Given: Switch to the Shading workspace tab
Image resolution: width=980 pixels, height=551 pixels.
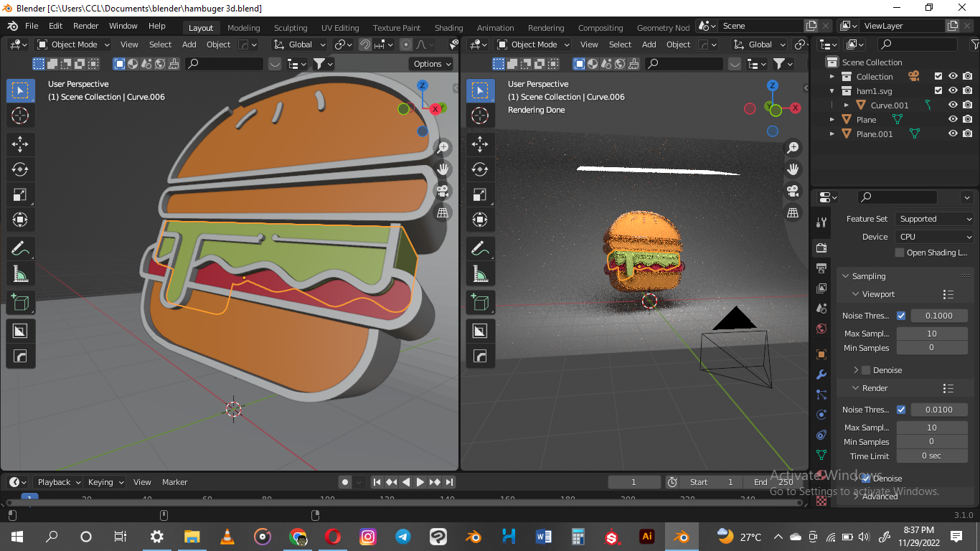Looking at the screenshot, I should tap(448, 28).
